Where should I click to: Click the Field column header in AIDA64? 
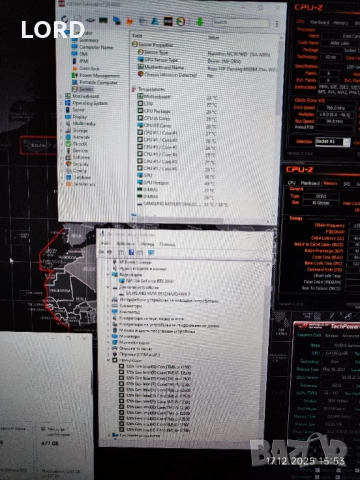[x=137, y=35]
